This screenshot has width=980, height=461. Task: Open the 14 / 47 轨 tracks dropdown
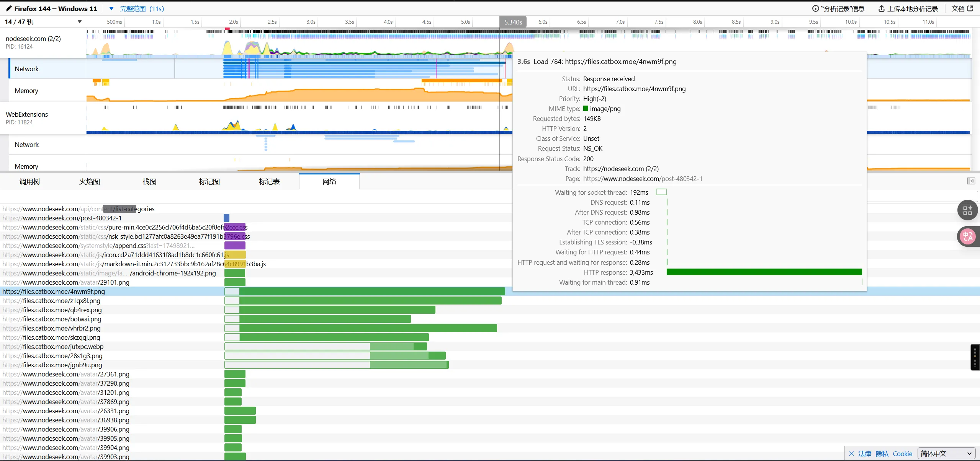79,22
